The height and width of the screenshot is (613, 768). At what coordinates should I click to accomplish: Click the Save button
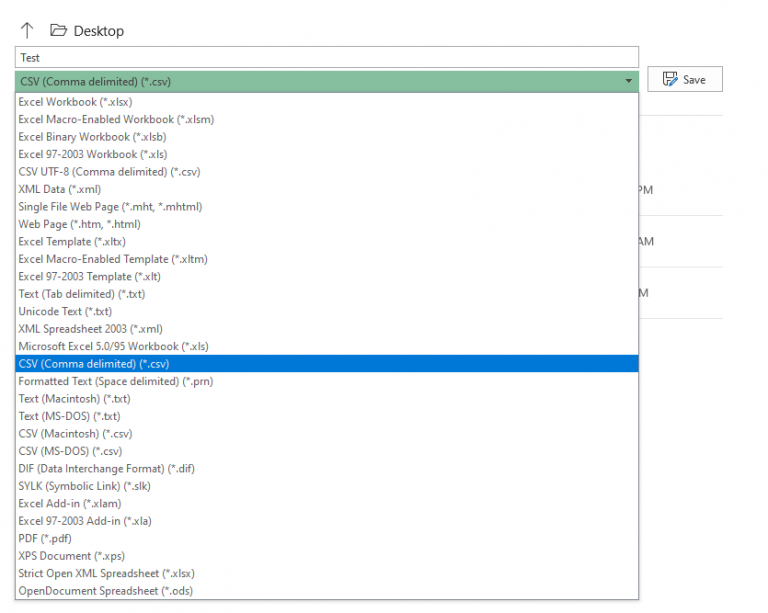tap(685, 79)
